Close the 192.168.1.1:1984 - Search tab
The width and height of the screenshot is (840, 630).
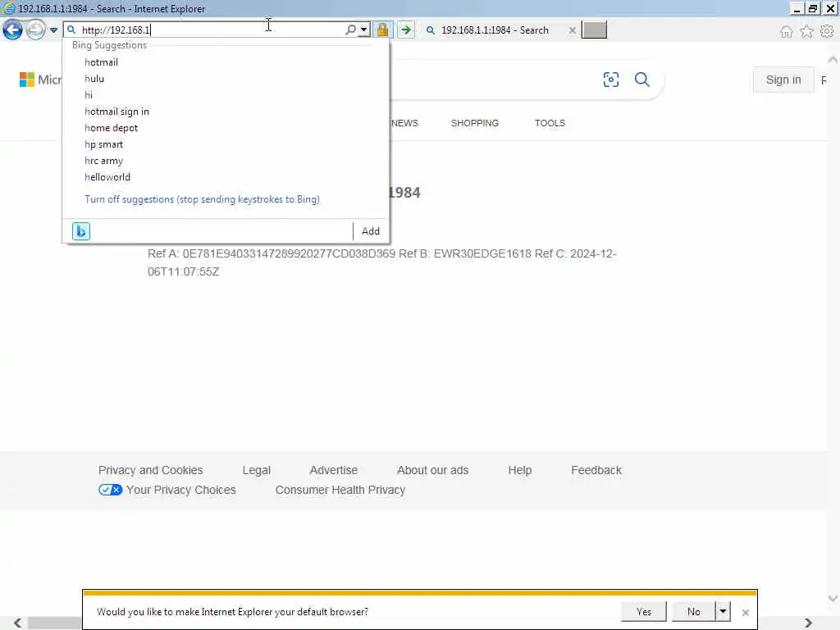click(572, 30)
